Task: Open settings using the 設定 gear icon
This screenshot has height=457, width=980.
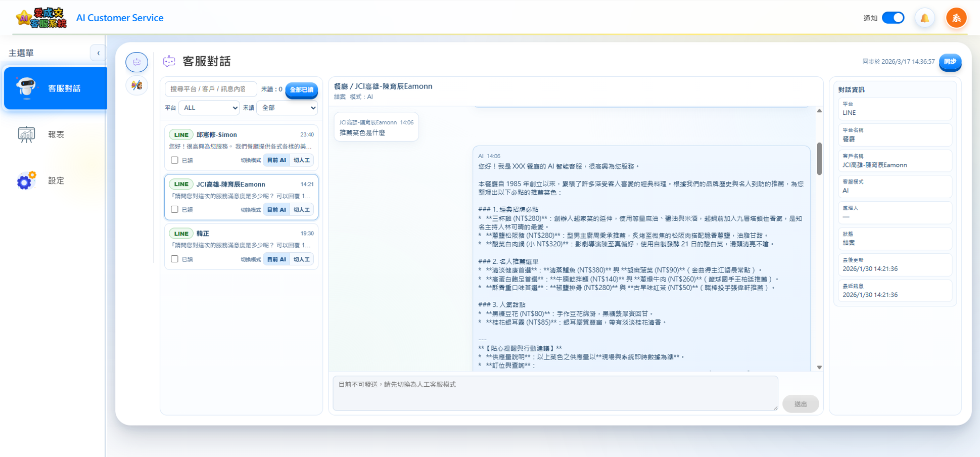Action: click(26, 180)
